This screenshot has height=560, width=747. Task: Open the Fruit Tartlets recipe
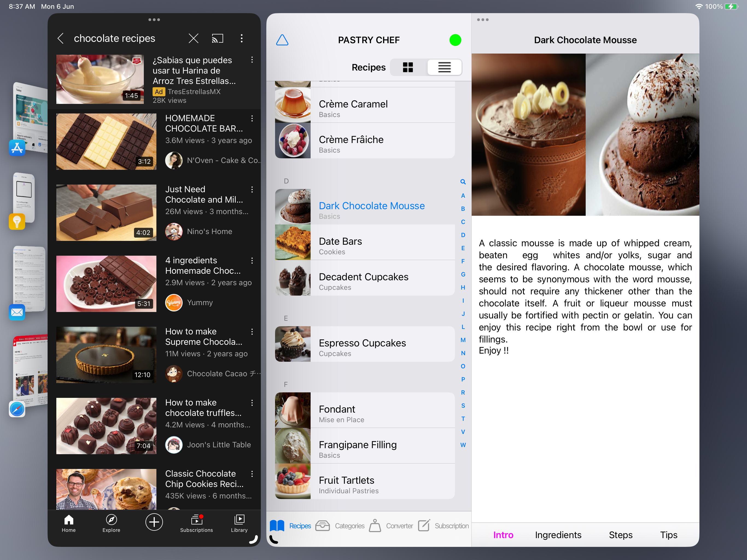(365, 481)
